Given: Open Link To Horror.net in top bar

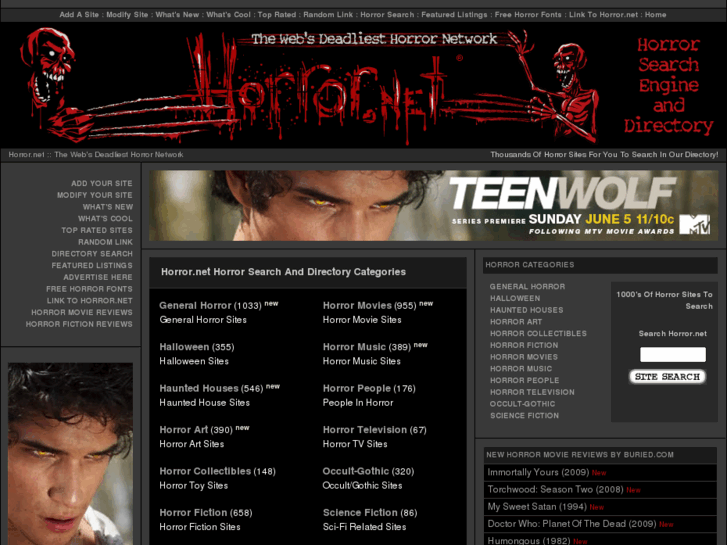Looking at the screenshot, I should point(603,15).
